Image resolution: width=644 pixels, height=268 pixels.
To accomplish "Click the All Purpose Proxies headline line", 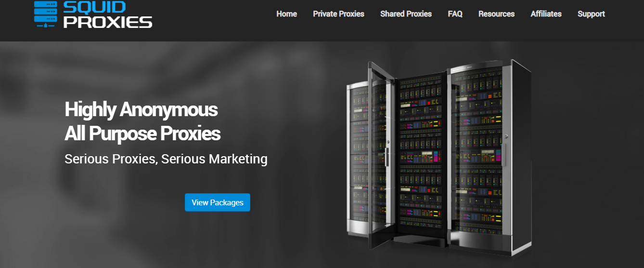I will pos(142,134).
